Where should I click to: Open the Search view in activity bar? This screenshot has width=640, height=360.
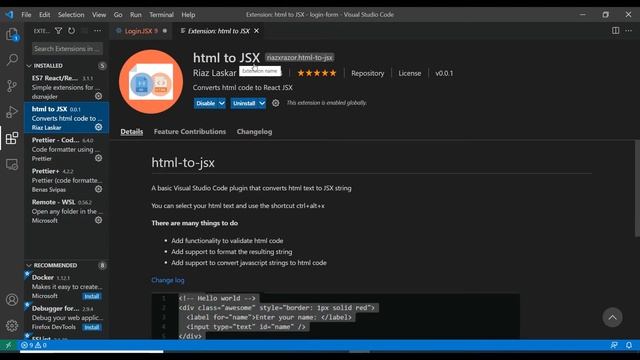click(12, 60)
